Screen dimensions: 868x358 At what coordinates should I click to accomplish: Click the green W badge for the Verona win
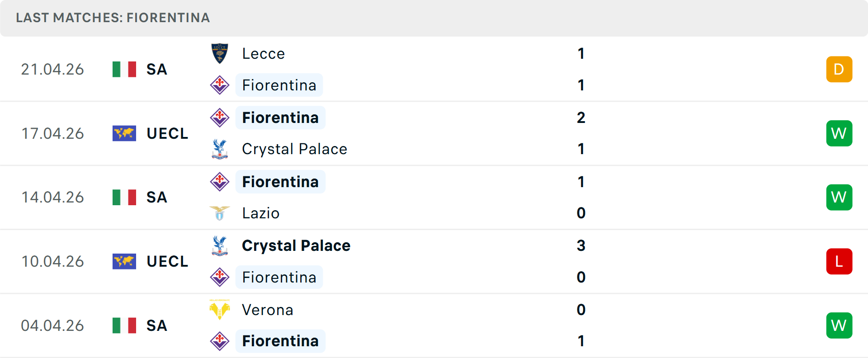point(839,325)
